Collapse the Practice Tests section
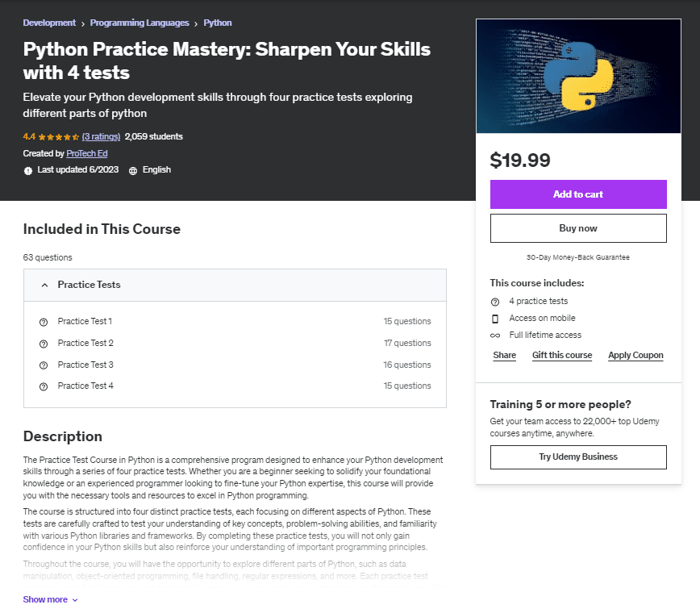 (x=44, y=285)
